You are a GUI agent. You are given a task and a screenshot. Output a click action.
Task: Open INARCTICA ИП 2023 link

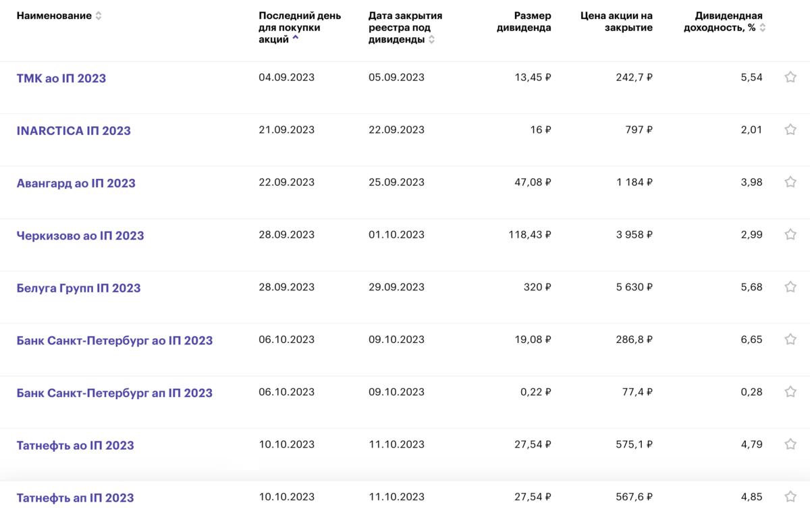74,131
